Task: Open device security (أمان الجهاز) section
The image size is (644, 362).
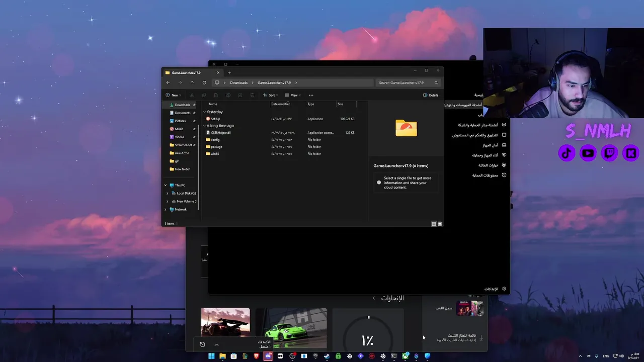Action: pyautogui.click(x=495, y=145)
